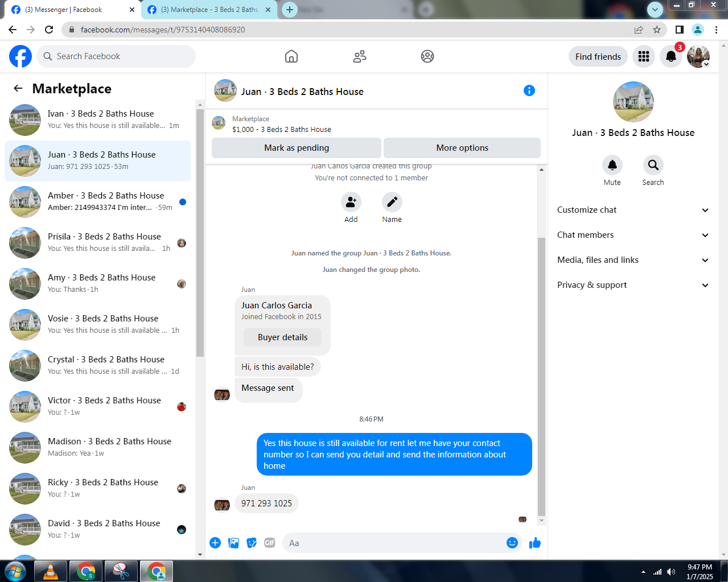Open Amber conversation

[x=97, y=201]
